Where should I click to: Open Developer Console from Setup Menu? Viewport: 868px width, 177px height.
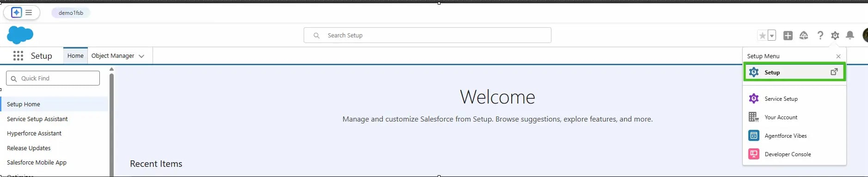coord(795,154)
